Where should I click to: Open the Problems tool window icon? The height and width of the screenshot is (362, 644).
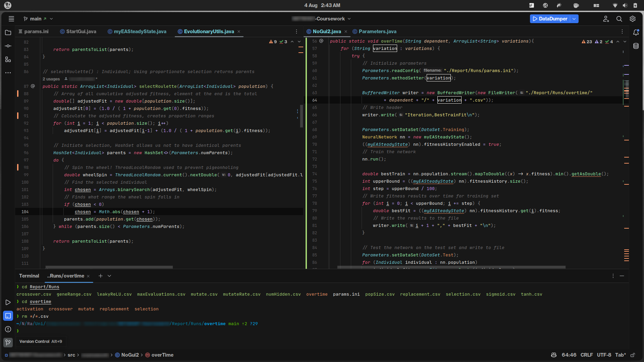[x=8, y=329]
